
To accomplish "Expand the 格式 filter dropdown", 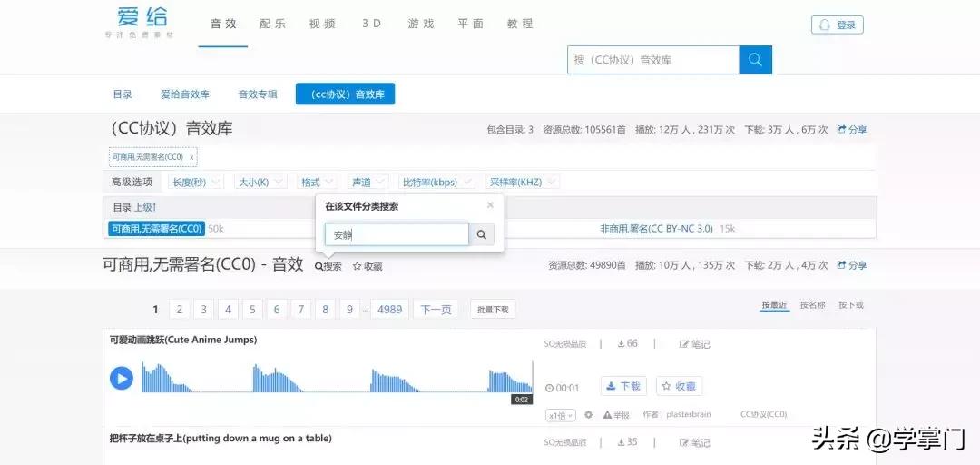I will (x=317, y=183).
